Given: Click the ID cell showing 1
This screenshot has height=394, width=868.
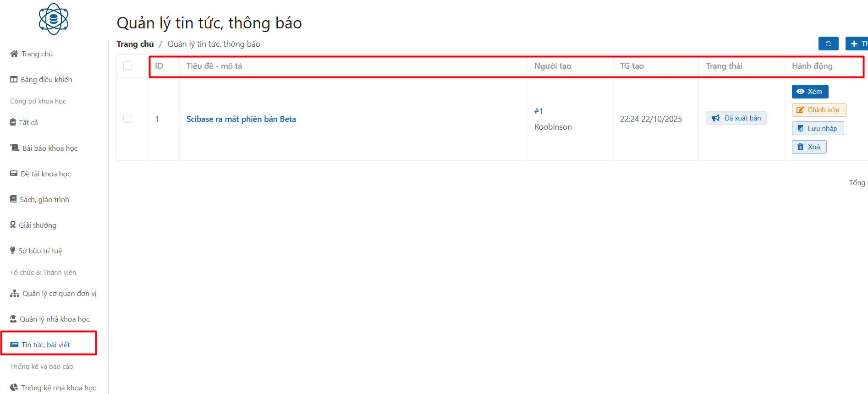Looking at the screenshot, I should [x=157, y=119].
